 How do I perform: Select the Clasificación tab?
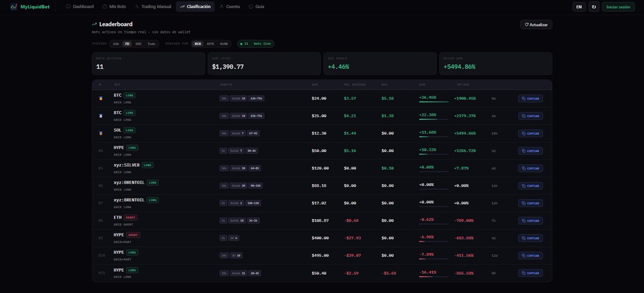tap(195, 6)
